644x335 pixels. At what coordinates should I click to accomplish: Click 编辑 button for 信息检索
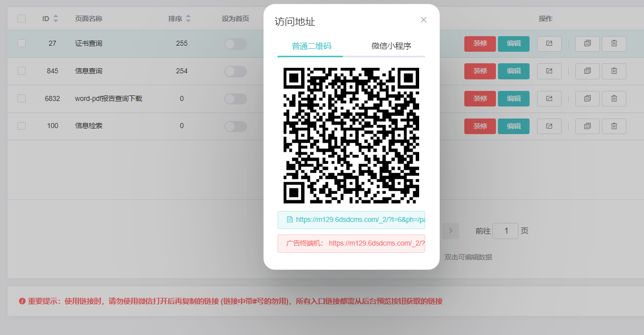pyautogui.click(x=513, y=126)
